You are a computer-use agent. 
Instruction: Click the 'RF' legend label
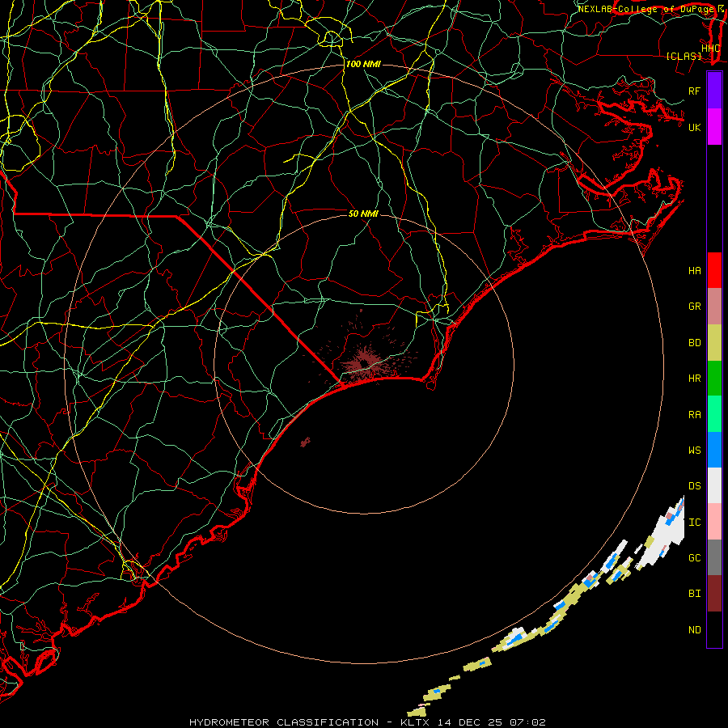[x=694, y=91]
